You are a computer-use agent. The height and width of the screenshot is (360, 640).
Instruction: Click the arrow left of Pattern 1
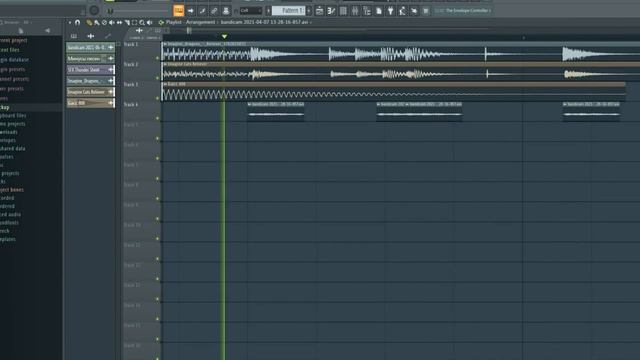click(268, 11)
